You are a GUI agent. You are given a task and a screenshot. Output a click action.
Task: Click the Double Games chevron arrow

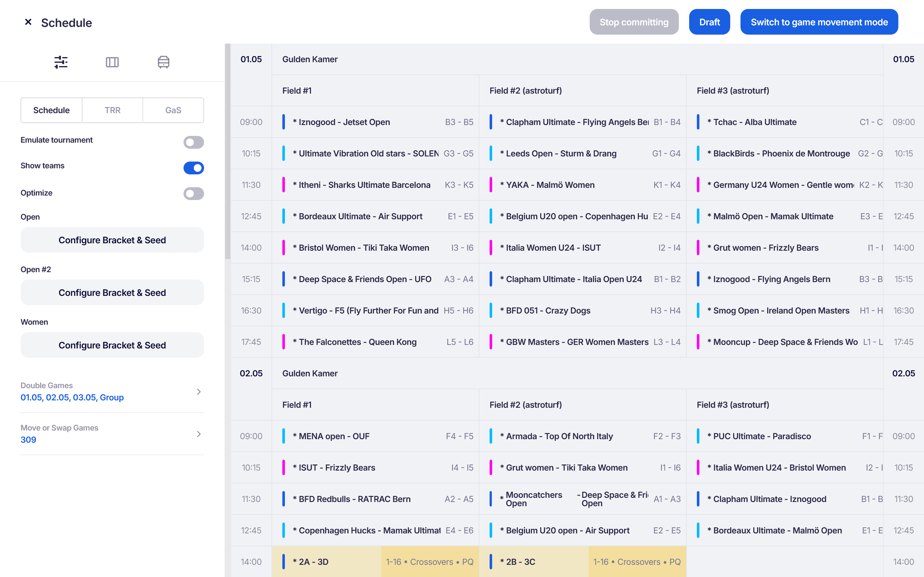pos(199,391)
